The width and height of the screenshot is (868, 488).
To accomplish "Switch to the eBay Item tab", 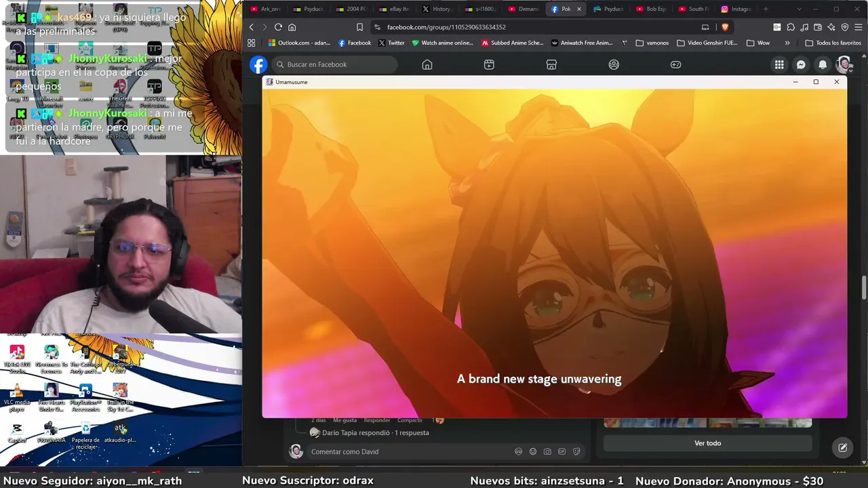I will tap(394, 9).
